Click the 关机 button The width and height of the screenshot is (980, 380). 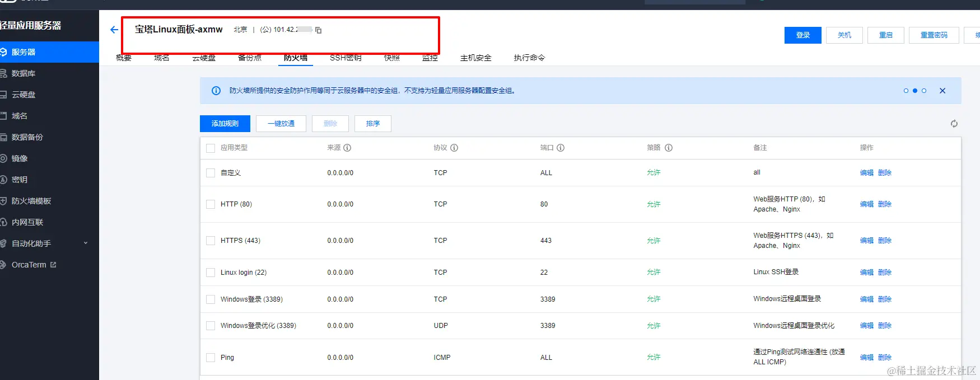pyautogui.click(x=844, y=35)
